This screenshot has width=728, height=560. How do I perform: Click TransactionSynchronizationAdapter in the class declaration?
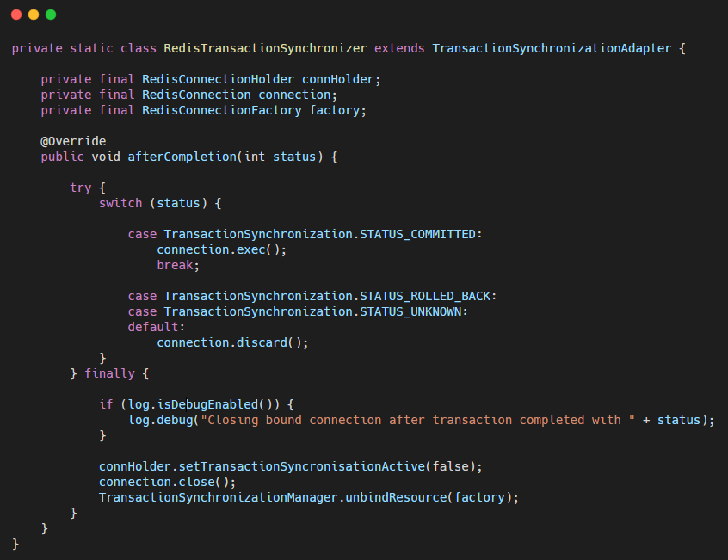(x=551, y=48)
